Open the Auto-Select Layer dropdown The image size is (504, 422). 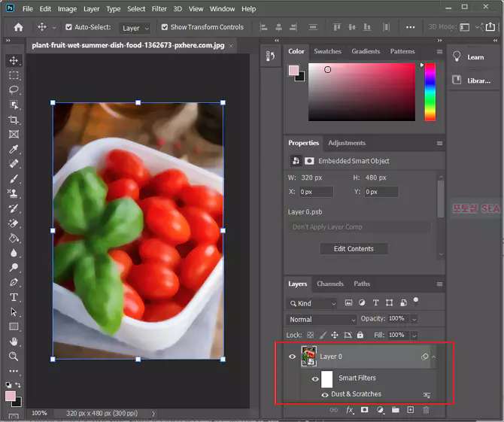[135, 29]
